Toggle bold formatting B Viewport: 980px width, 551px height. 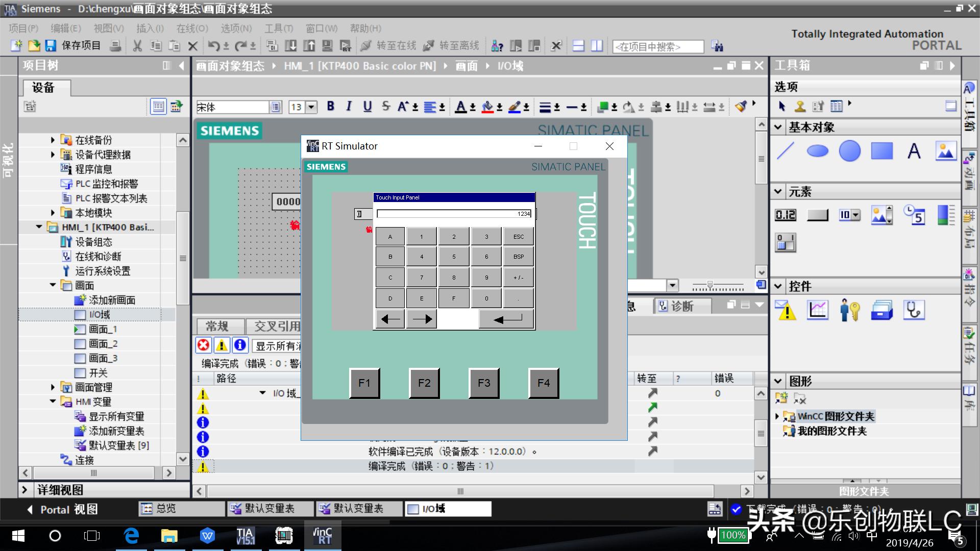pos(331,106)
